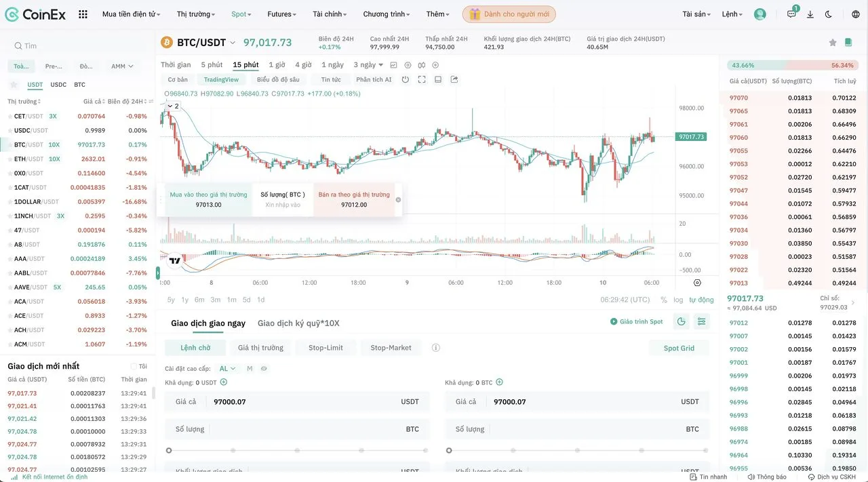The image size is (868, 482).
Task: Open order panel settings sliders icon
Action: (x=701, y=321)
